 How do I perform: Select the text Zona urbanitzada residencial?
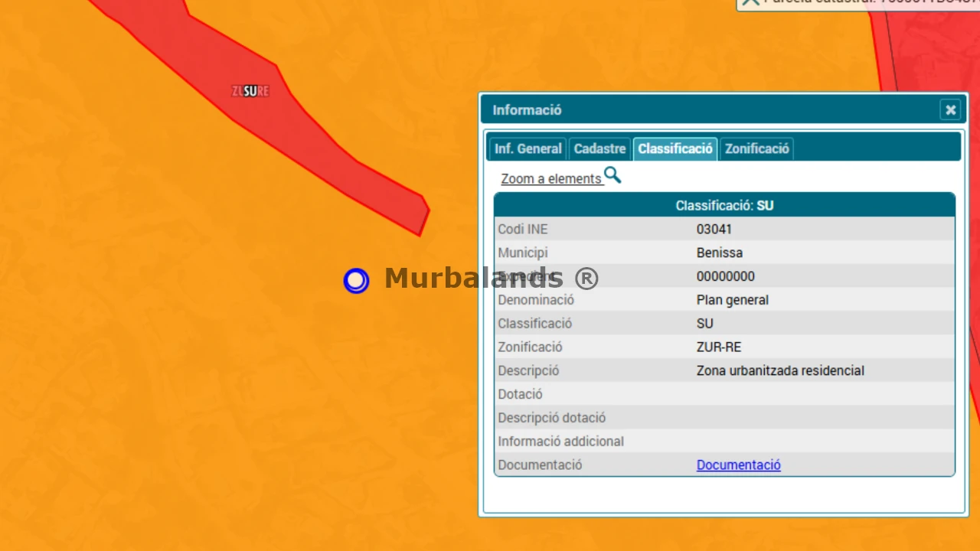(x=780, y=370)
